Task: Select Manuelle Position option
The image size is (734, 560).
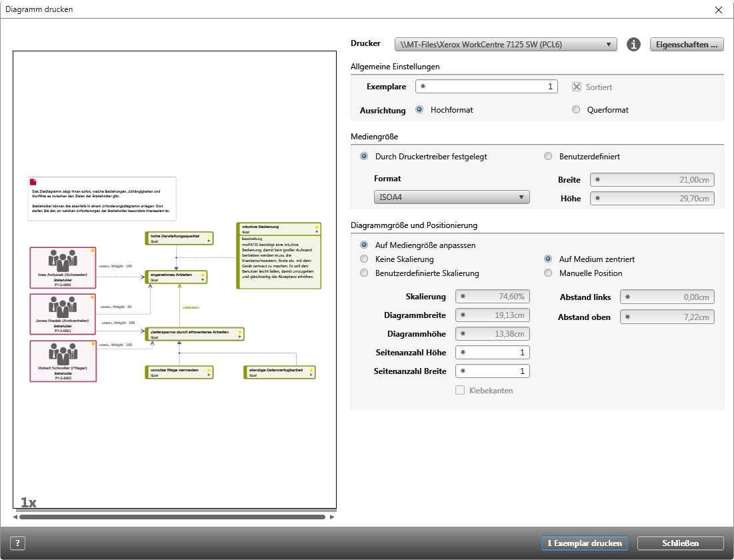Action: (548, 273)
